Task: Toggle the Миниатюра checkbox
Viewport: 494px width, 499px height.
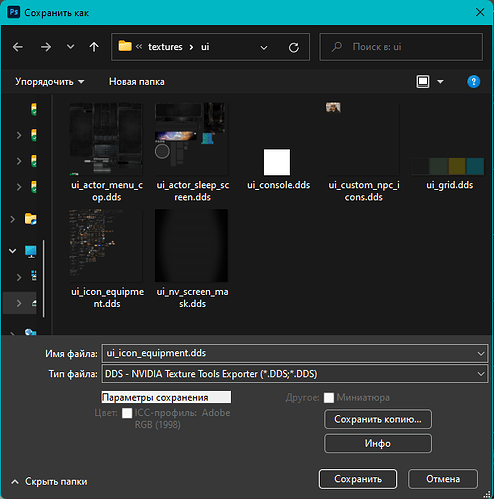Action: click(x=329, y=397)
